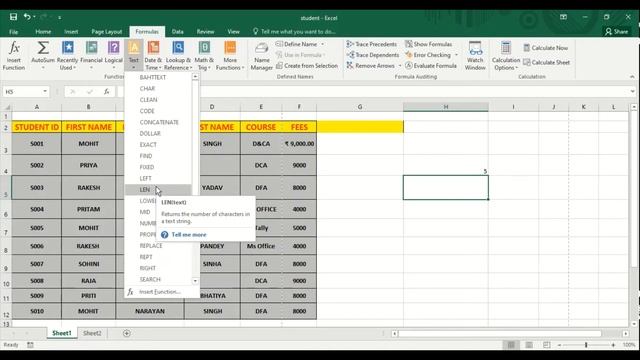Click zoom in plus button
This screenshot has width=640, height=360.
pos(613,345)
